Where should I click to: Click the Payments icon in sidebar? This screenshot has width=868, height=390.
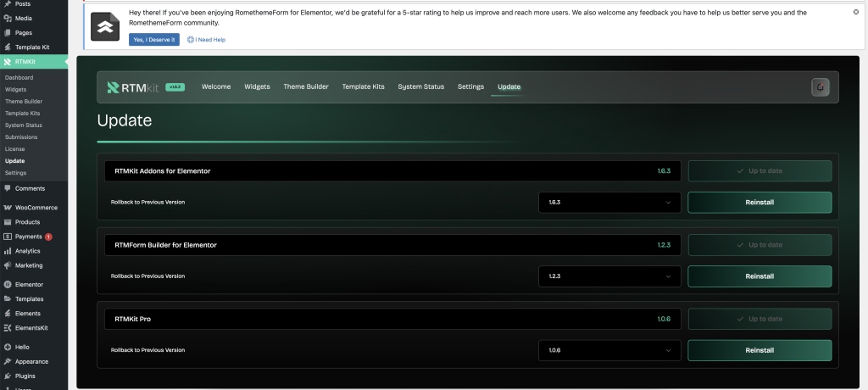[7, 237]
